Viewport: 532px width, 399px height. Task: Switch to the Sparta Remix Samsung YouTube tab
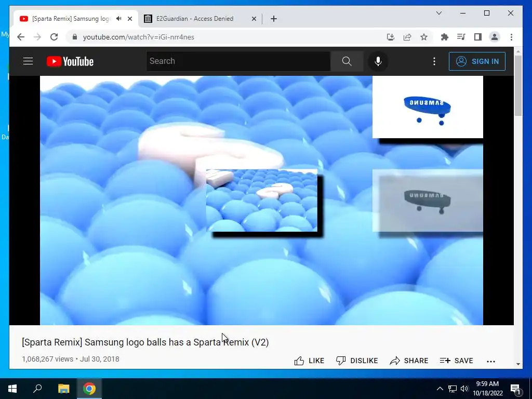pyautogui.click(x=71, y=19)
